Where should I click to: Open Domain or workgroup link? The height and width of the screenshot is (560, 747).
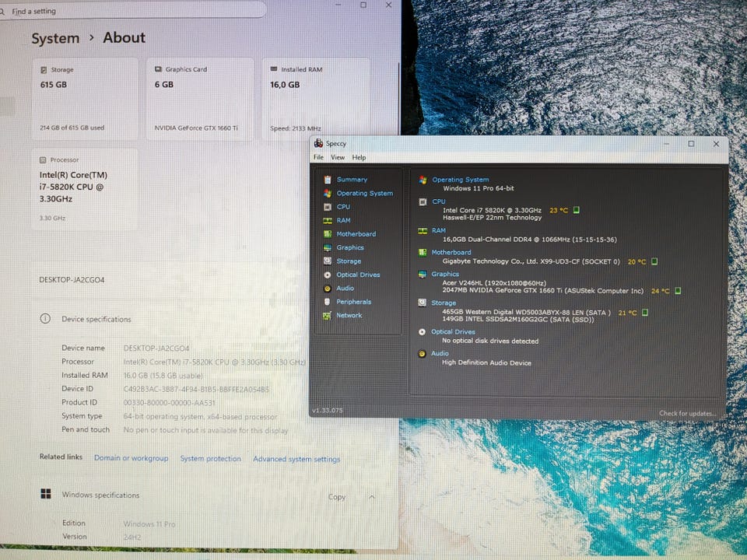pos(131,457)
